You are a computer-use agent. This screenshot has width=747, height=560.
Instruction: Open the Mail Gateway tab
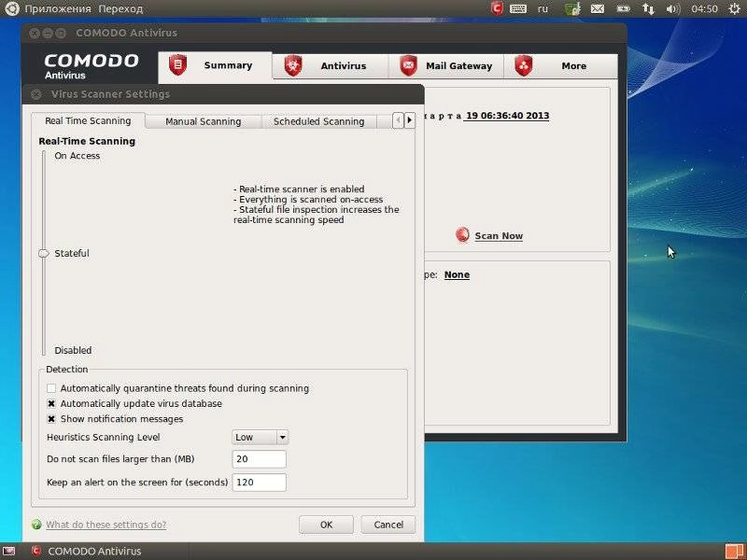(x=446, y=65)
